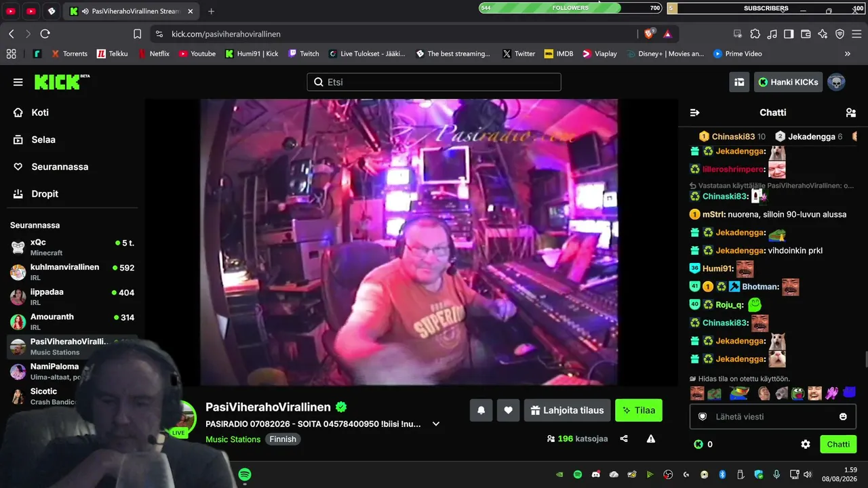This screenshot has width=868, height=488.
Task: Open the Netflix bookmark
Action: coord(154,54)
